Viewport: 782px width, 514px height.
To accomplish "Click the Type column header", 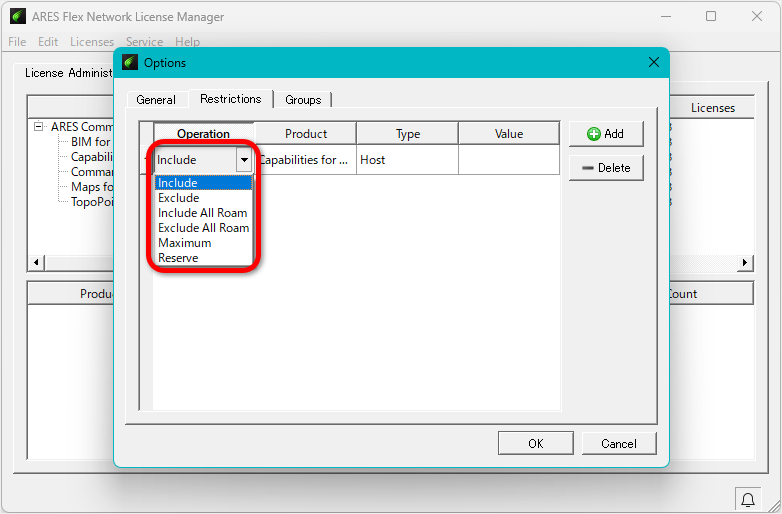I will pos(407,134).
